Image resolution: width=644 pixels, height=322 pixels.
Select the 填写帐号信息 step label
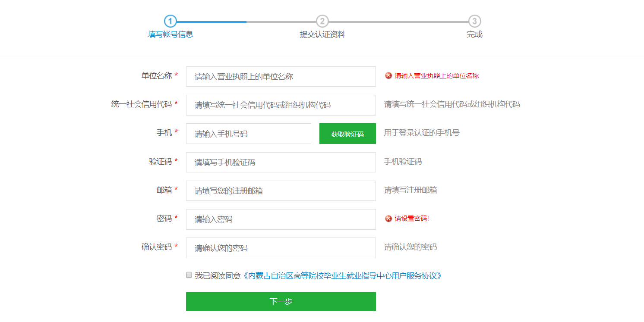[170, 34]
